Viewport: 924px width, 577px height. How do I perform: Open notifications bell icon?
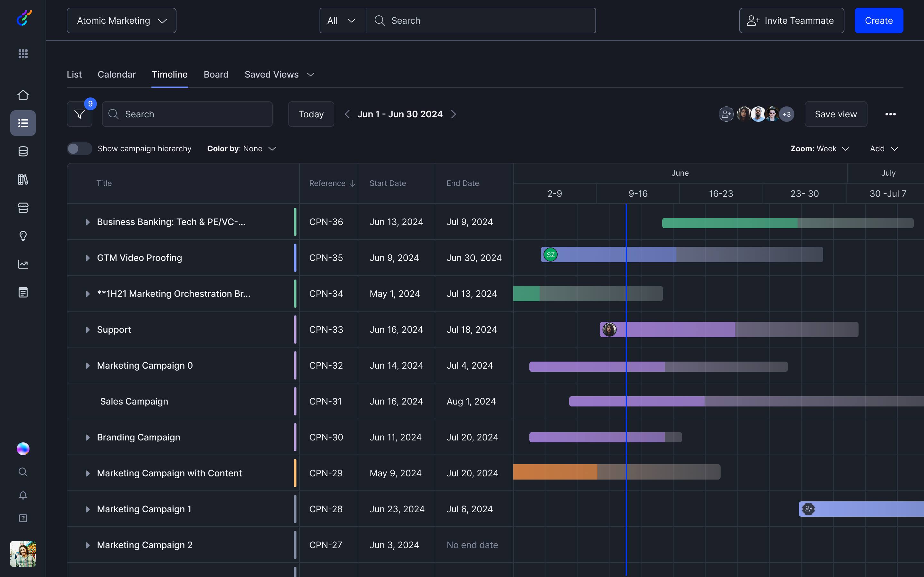click(23, 495)
